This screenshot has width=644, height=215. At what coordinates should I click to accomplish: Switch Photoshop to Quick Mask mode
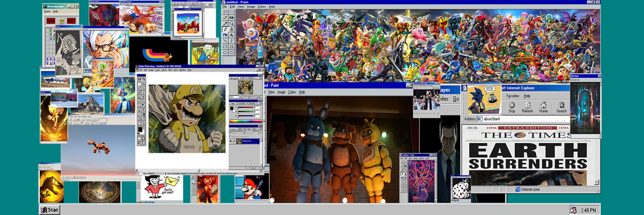coord(143,138)
